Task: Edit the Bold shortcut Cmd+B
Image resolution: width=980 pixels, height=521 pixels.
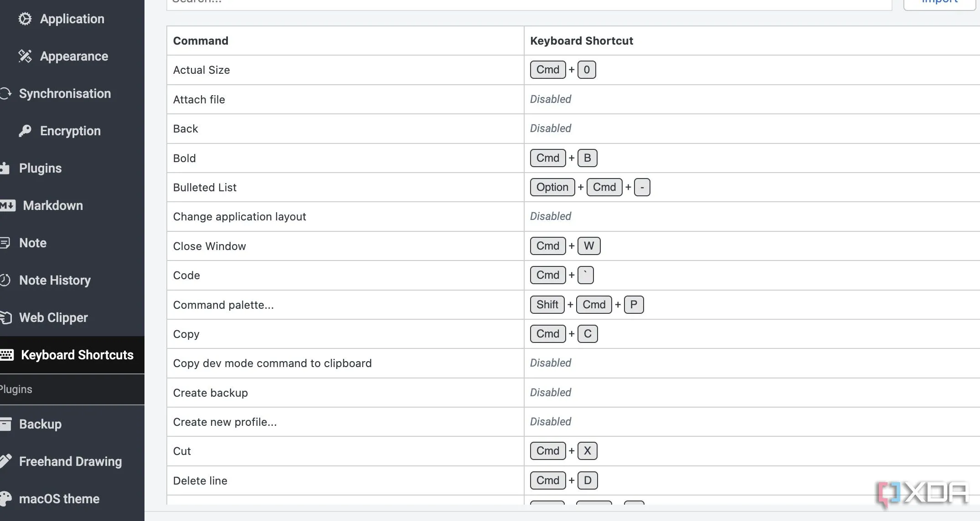Action: (564, 158)
